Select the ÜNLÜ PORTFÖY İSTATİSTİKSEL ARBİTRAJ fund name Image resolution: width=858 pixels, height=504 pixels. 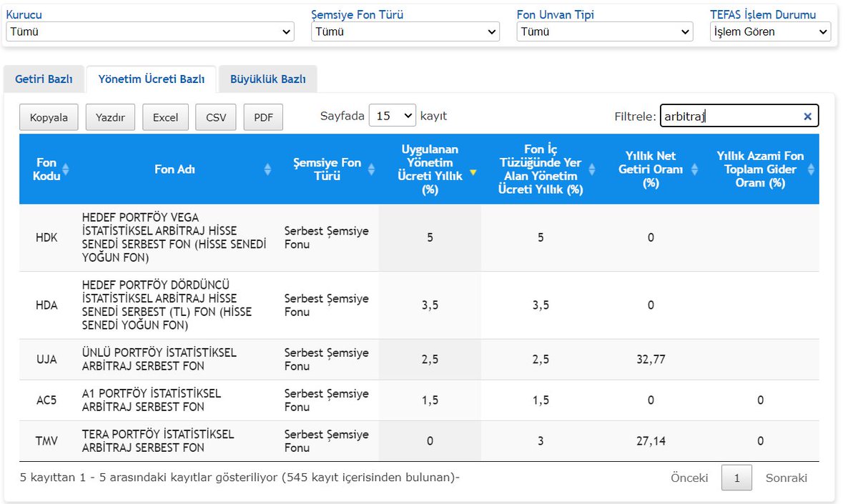(159, 360)
